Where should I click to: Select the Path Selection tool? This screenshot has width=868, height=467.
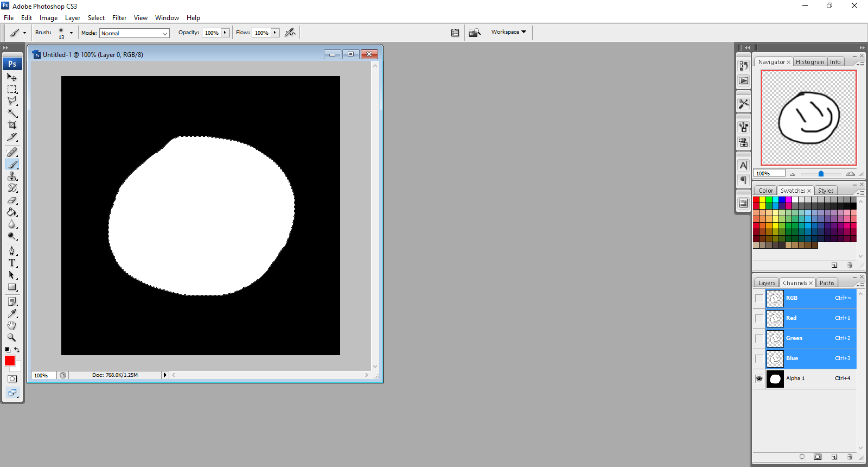(12, 275)
